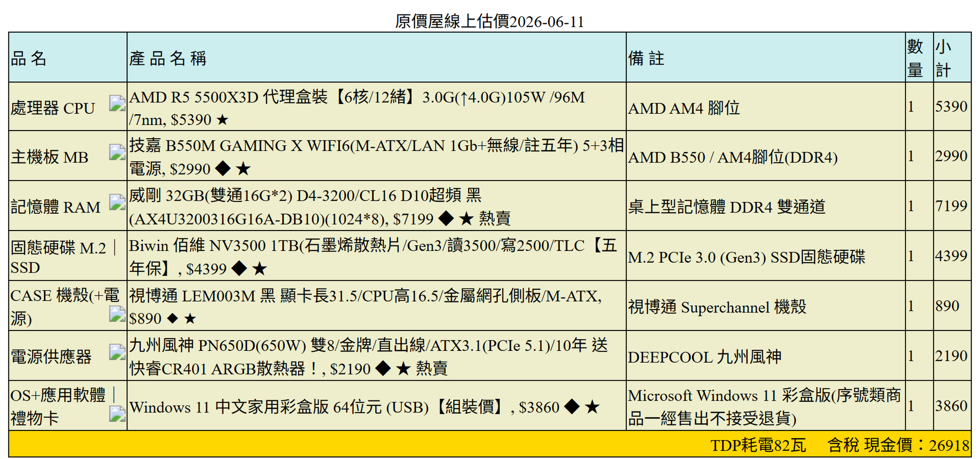Click the OS+應用軟體｜禮物卡 category label
The width and height of the screenshot is (980, 459).
64,406
